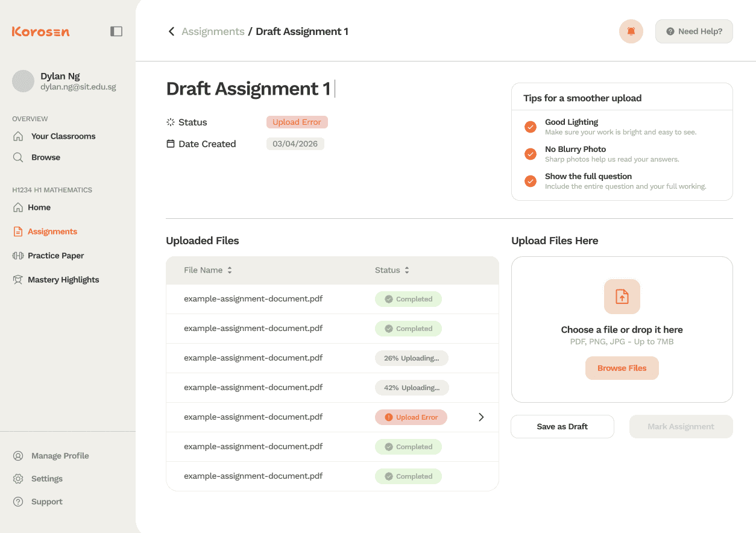Image resolution: width=756 pixels, height=533 pixels.
Task: Click Save as Draft
Action: click(562, 426)
